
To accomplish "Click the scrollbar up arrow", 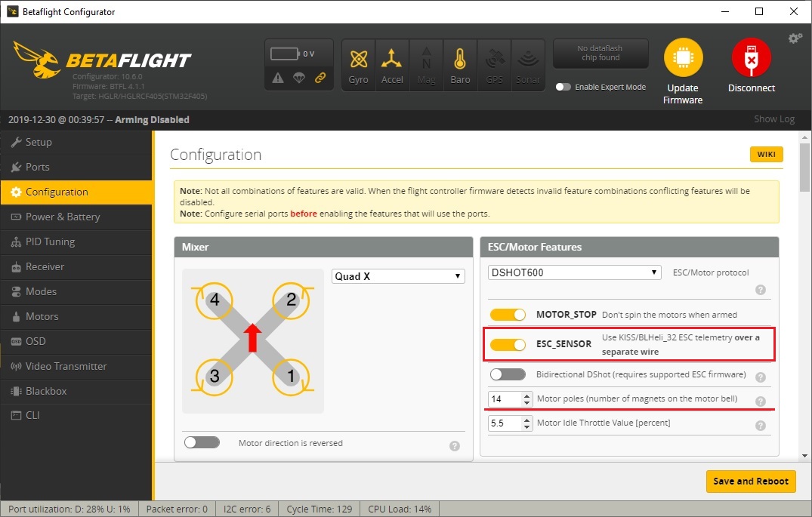I will 804,137.
